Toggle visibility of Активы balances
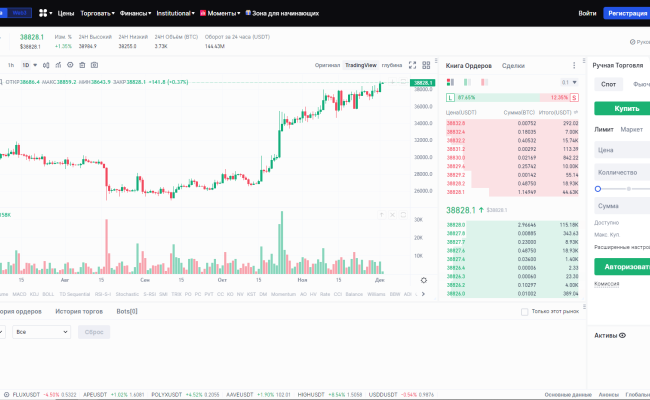650x400 pixels. (x=622, y=336)
